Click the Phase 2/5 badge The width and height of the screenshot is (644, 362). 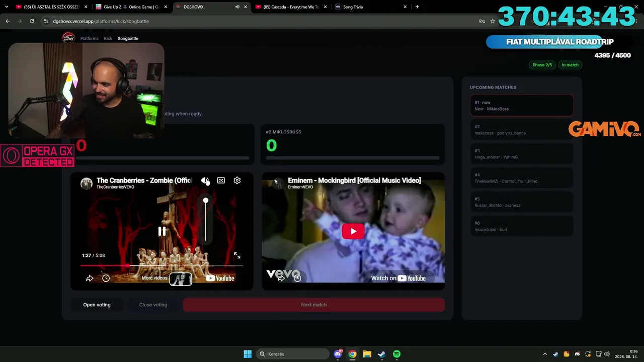click(x=542, y=65)
